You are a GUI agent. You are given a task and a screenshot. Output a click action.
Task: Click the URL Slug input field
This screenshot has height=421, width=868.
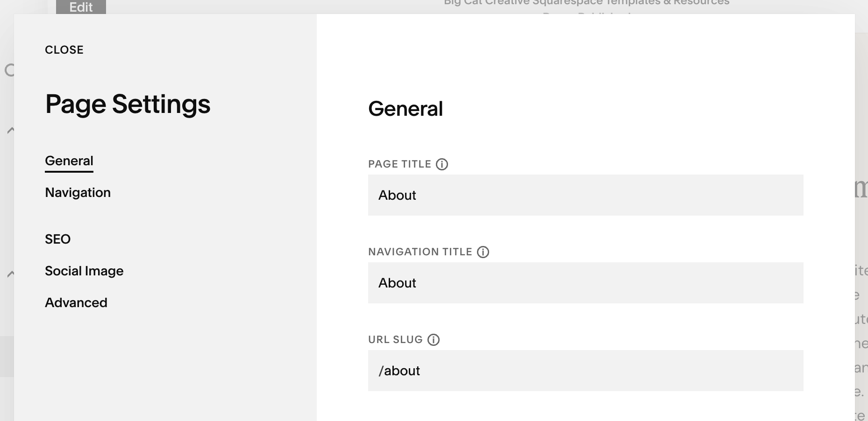[x=585, y=371]
